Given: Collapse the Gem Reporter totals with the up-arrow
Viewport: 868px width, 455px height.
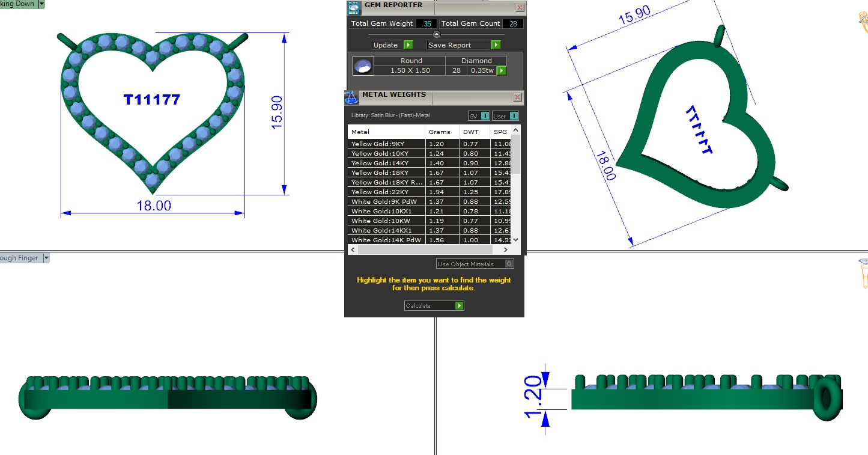Looking at the screenshot, I should click(x=437, y=34).
